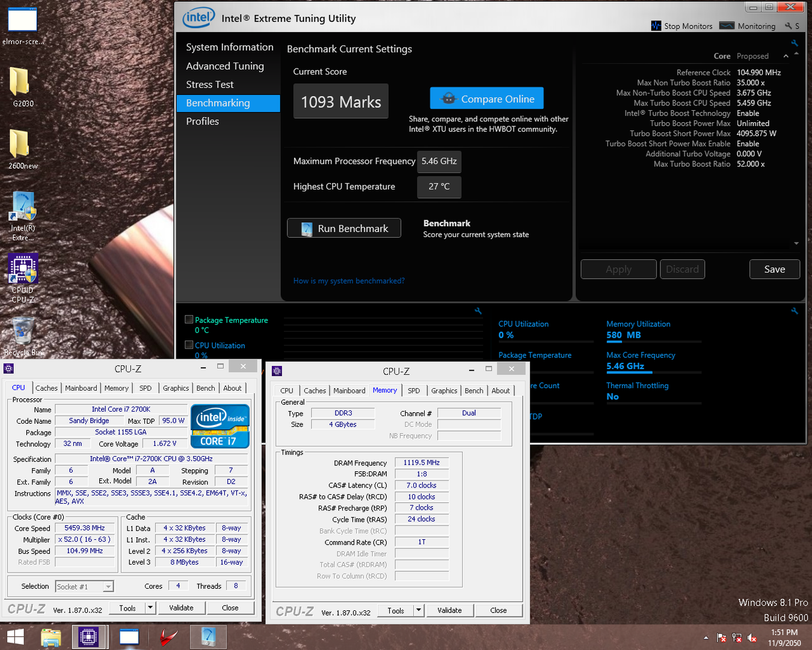Click the Apply button
Screen dimensions: 812x650
coord(618,269)
